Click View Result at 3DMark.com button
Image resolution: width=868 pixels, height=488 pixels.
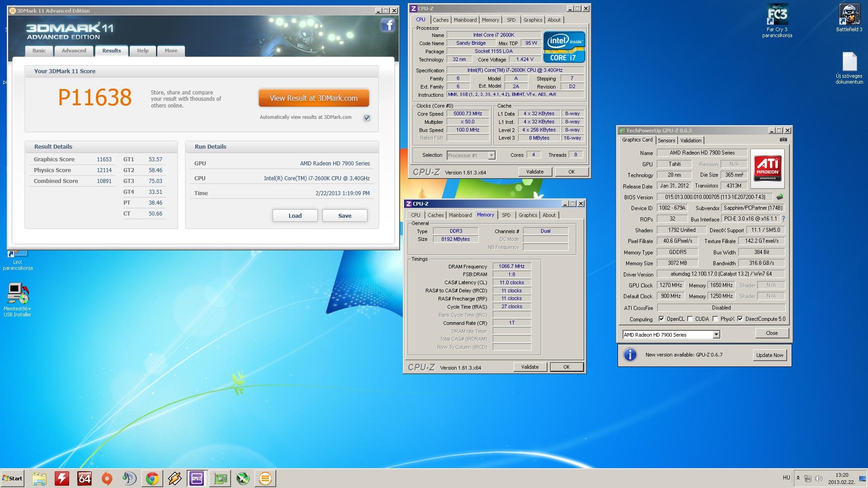314,98
